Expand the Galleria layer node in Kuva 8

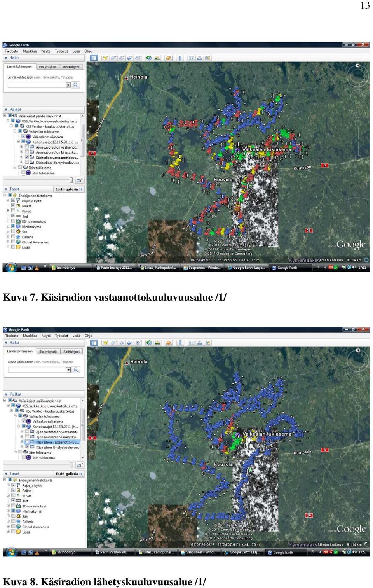click(x=8, y=521)
